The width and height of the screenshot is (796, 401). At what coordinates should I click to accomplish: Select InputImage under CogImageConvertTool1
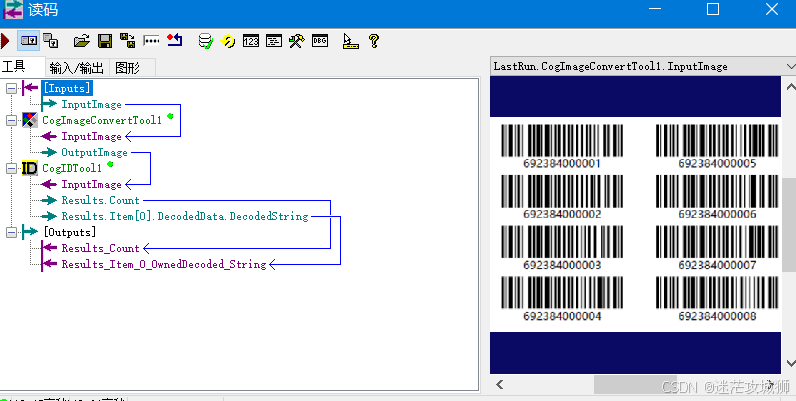click(x=91, y=137)
